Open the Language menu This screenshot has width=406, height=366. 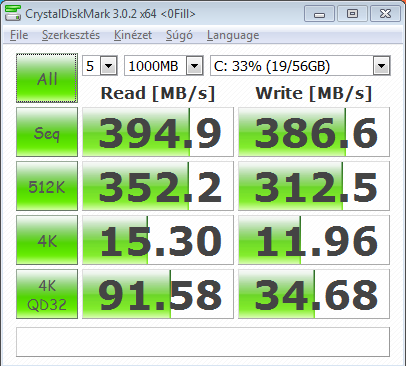(x=233, y=35)
